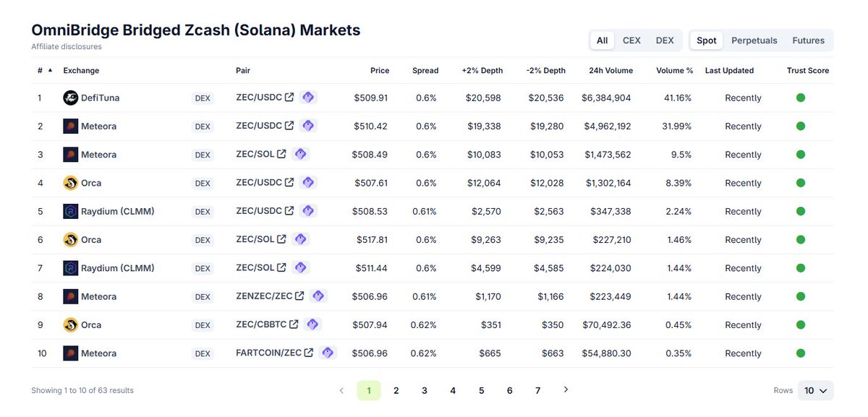Click the DefiTuna exchange logo icon

pos(70,98)
